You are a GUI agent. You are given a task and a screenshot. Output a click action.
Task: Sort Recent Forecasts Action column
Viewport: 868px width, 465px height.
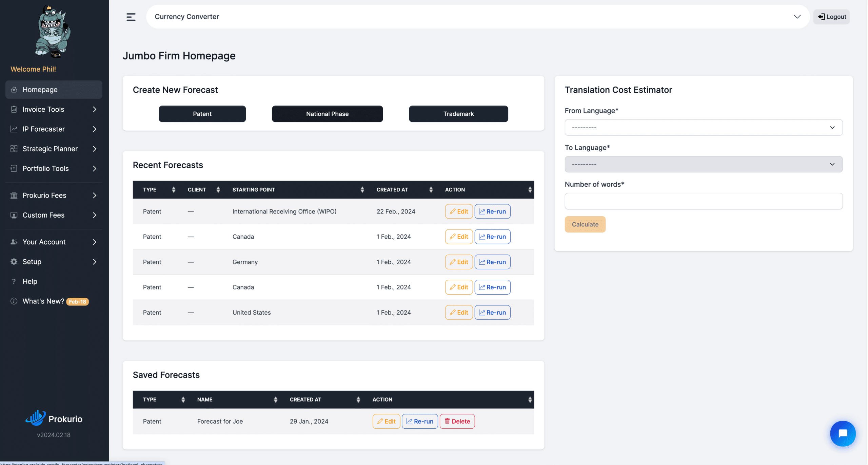click(x=530, y=190)
